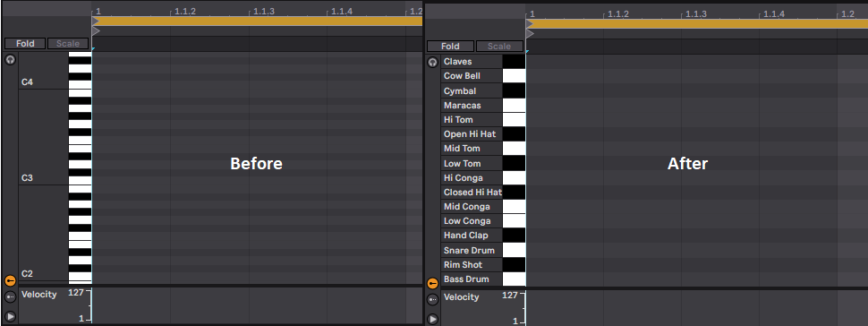This screenshot has width=868, height=326.
Task: Click ruler position 1.2 in After panel
Action: coord(847,13)
